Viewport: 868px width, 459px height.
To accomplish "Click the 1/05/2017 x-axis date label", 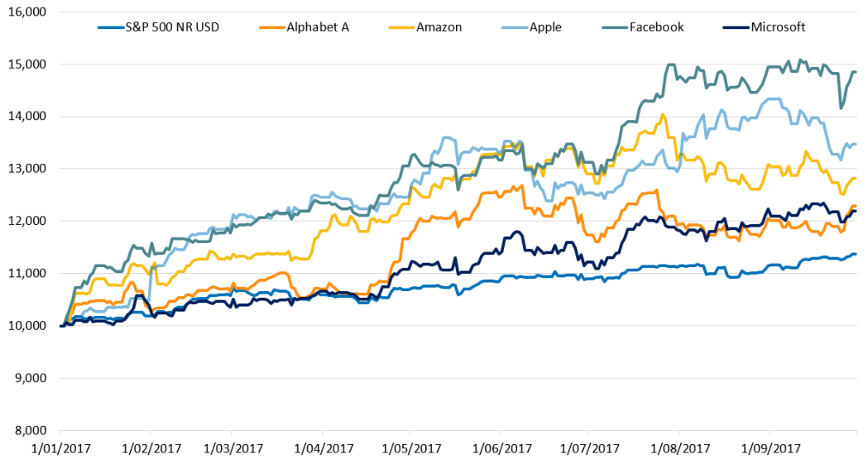I will pos(410,447).
